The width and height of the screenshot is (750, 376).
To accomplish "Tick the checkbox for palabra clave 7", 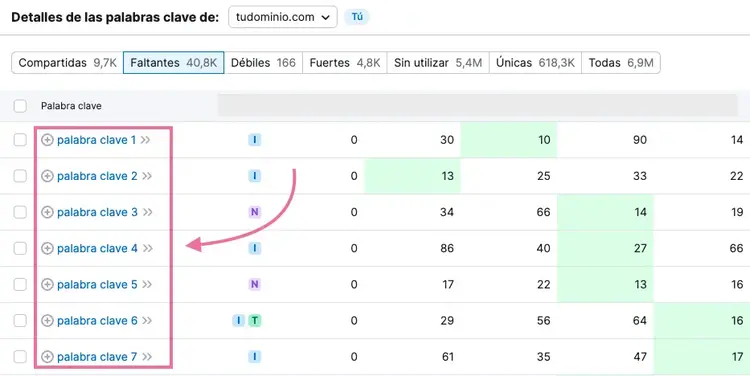I will (x=20, y=357).
